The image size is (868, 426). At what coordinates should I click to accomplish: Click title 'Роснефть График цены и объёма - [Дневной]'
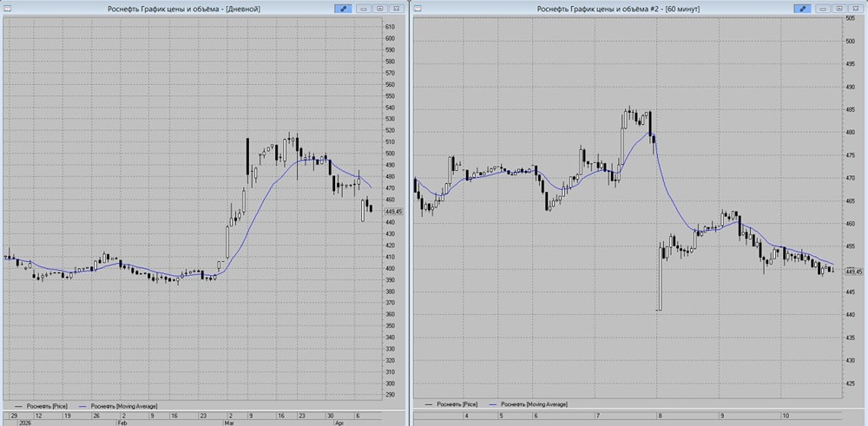coord(183,9)
